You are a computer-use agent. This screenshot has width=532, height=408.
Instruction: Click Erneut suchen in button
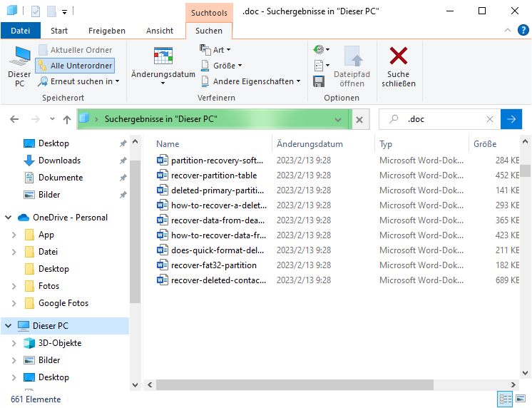click(79, 81)
